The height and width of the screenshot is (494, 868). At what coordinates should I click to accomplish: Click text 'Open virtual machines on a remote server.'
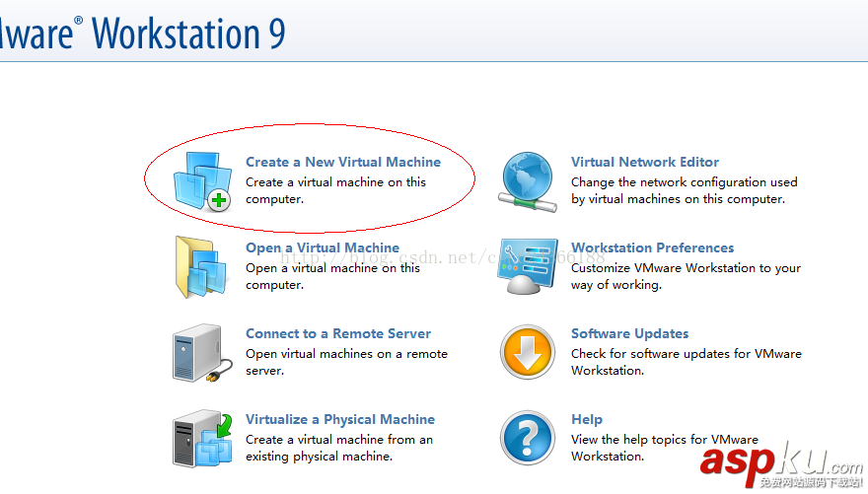click(346, 362)
